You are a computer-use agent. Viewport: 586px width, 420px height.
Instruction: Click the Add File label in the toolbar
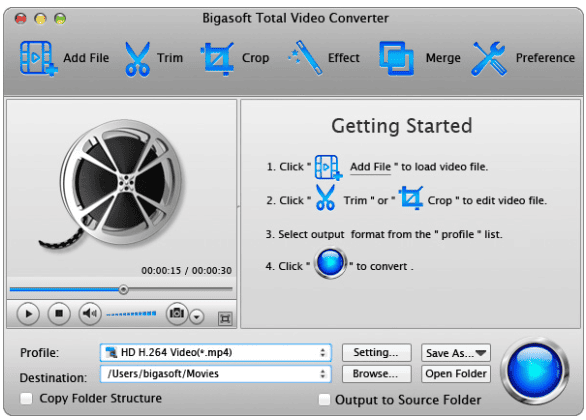(x=86, y=58)
